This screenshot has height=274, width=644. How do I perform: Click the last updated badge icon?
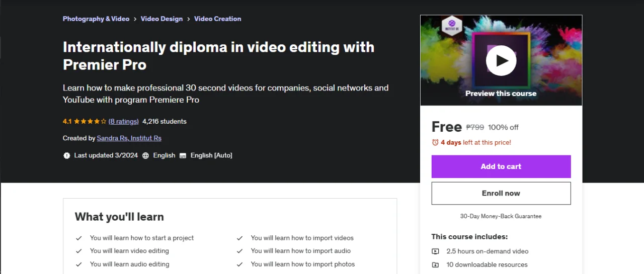(x=67, y=156)
